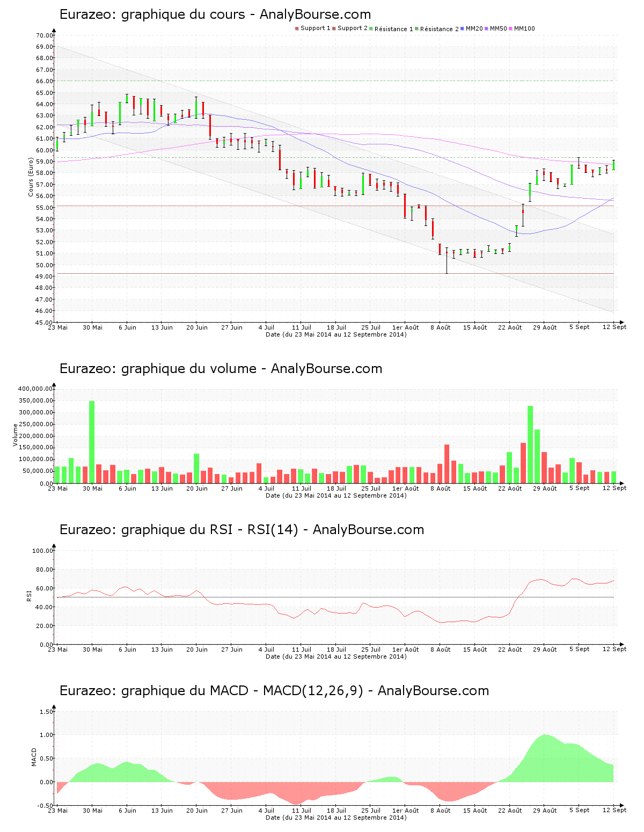Select the Support 2 legend label
This screenshot has height=832, width=644.
(x=353, y=28)
